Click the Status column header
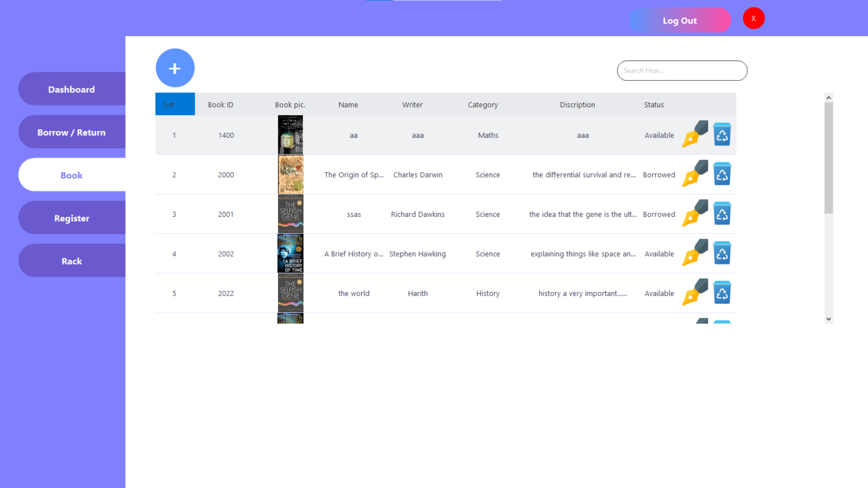The height and width of the screenshot is (488, 868). [654, 105]
